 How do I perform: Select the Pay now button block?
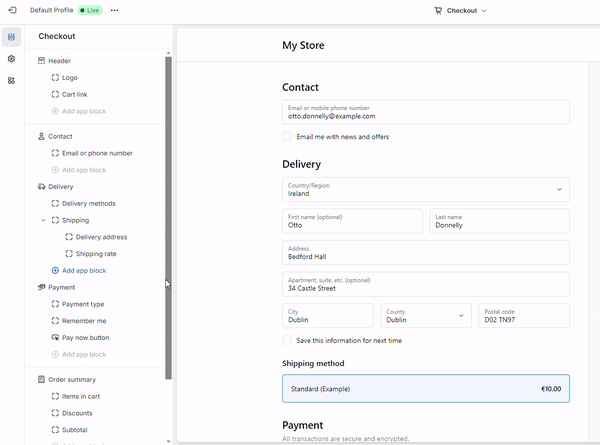click(x=85, y=338)
